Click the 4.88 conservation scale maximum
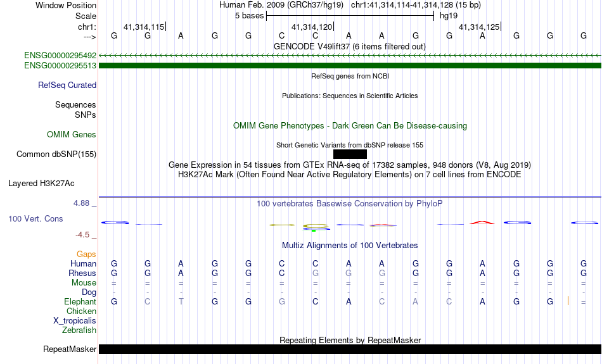The image size is (602, 364). tap(81, 203)
